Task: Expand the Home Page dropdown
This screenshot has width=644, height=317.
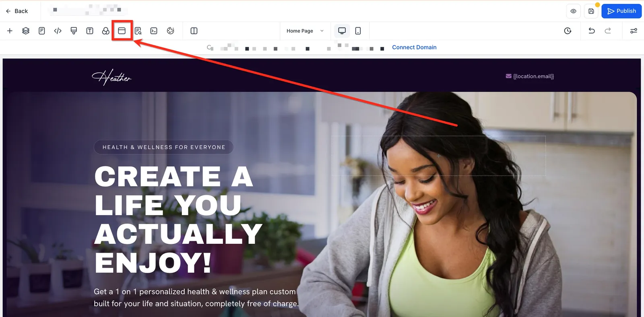Action: 305,31
